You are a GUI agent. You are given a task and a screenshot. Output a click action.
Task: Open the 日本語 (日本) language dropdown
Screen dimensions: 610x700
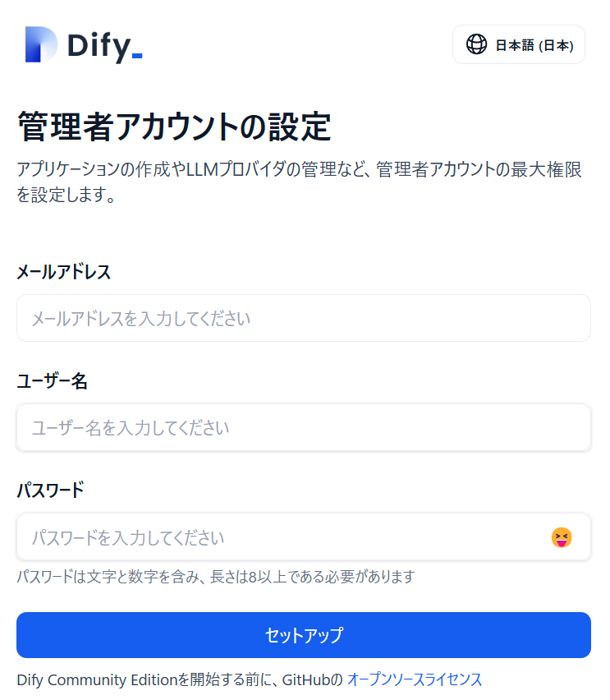point(519,44)
